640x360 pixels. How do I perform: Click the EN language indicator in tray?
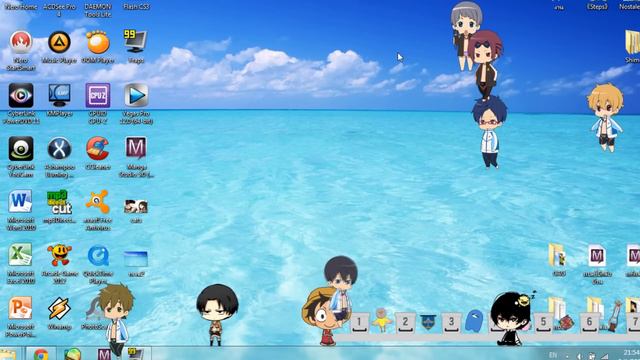[553, 355]
